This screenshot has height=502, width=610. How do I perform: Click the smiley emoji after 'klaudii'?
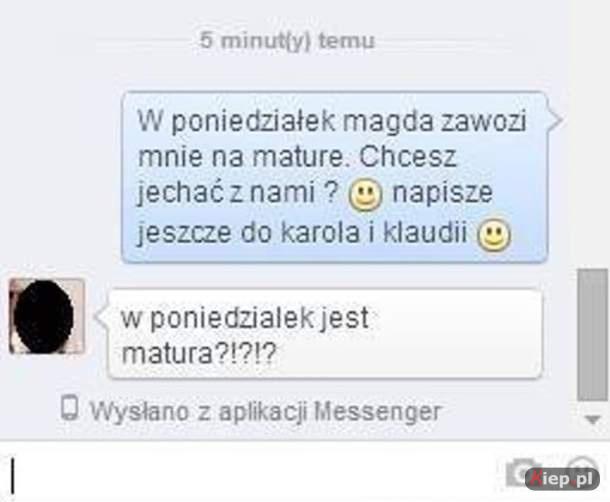494,235
